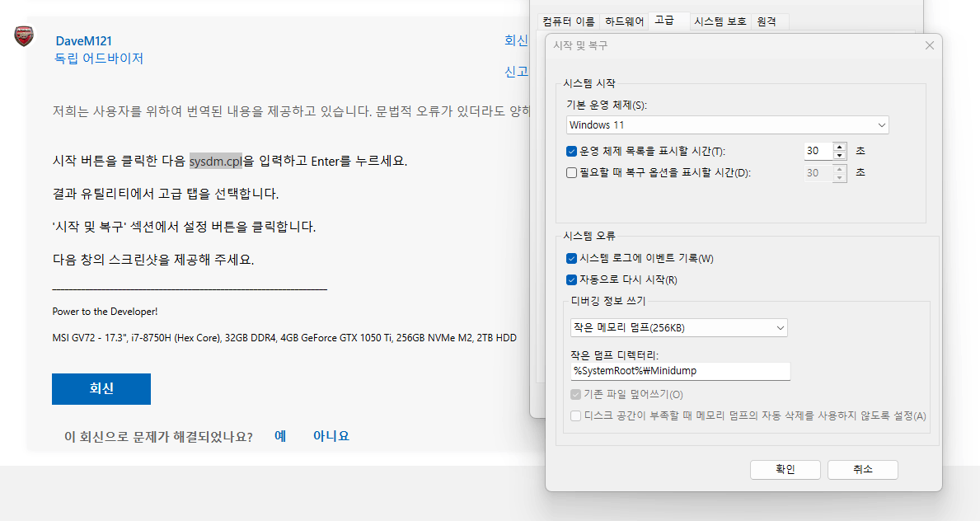Disable 자동으로 다시 시작 option
The width and height of the screenshot is (980, 521).
[571, 279]
